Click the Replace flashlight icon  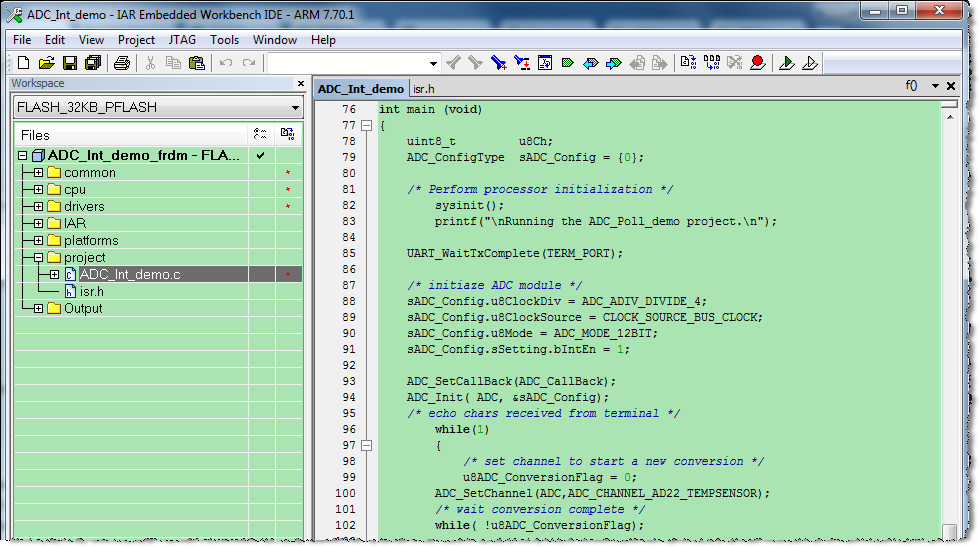tap(522, 63)
